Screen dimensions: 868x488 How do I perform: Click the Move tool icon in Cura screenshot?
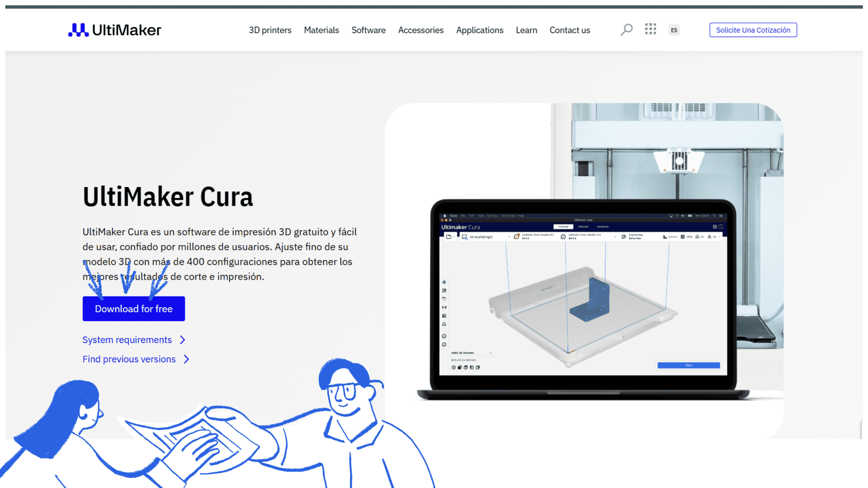click(x=444, y=282)
